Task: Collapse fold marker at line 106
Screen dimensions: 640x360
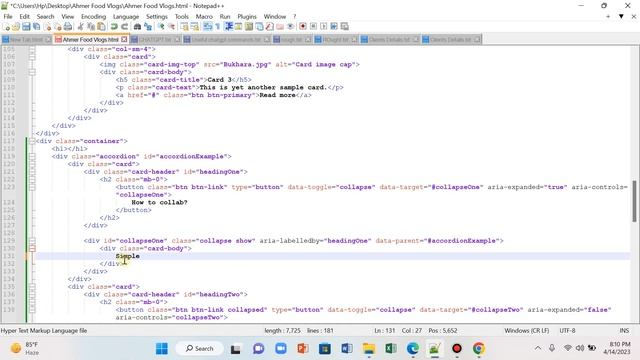Action: point(32,57)
